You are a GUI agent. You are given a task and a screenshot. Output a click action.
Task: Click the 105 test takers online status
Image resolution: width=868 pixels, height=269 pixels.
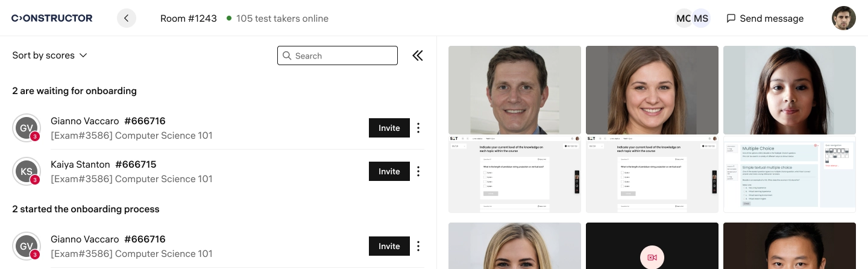click(x=278, y=18)
